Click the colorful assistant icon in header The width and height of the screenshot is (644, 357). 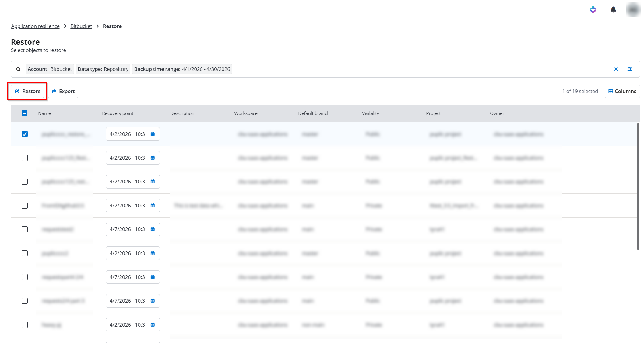pos(593,10)
